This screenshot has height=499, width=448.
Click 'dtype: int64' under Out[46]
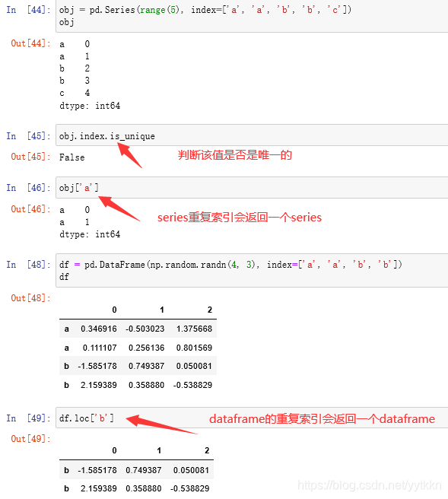coord(90,234)
